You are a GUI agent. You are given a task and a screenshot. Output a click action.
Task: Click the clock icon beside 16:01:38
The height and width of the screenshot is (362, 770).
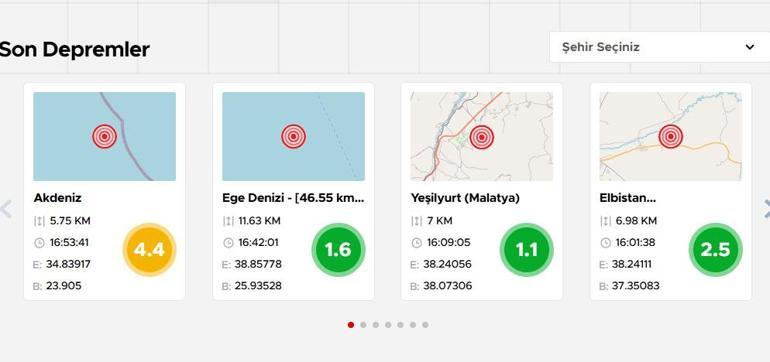coord(605,243)
